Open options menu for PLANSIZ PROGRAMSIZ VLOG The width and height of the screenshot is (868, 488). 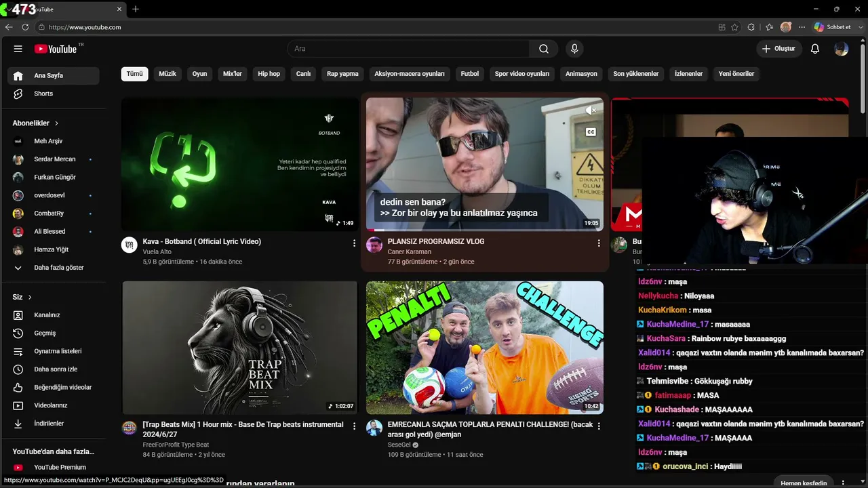click(x=599, y=243)
